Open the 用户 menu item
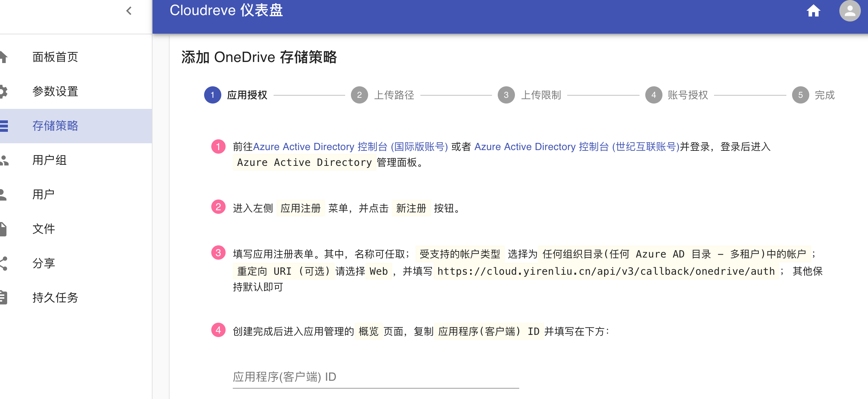This screenshot has height=399, width=868. point(43,194)
